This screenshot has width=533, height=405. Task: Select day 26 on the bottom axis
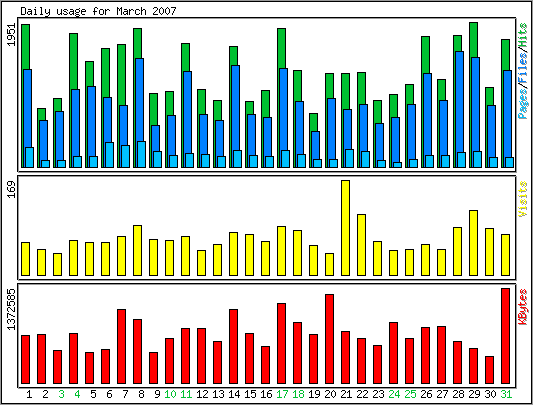tap(426, 394)
